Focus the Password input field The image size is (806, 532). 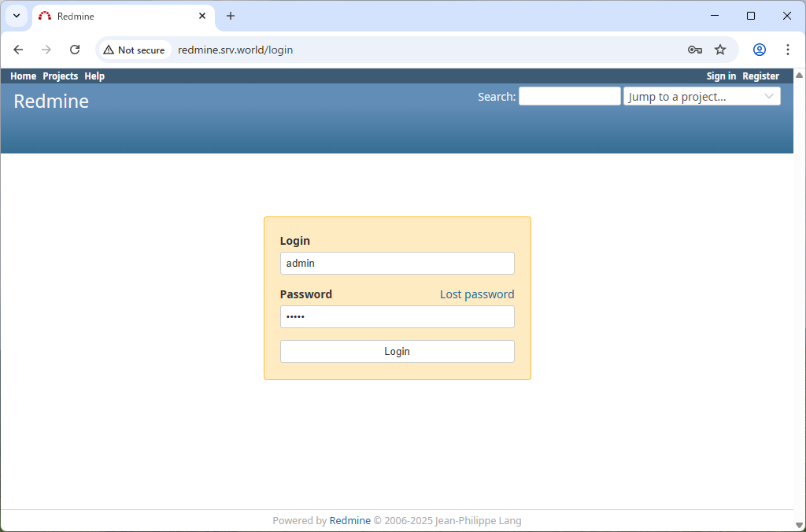coord(397,317)
